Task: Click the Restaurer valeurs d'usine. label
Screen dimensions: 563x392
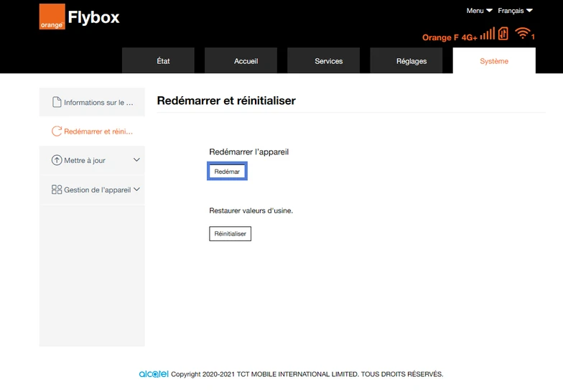Action: (251, 211)
